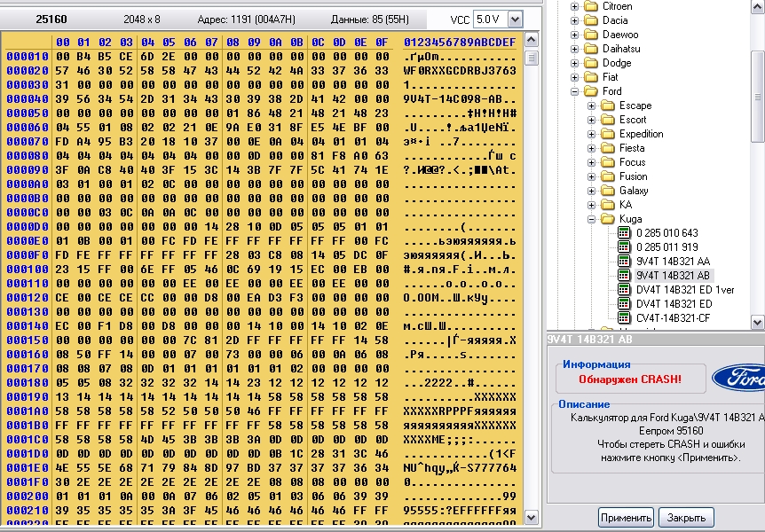Click the Escape folder icon
765x532 pixels.
608,106
